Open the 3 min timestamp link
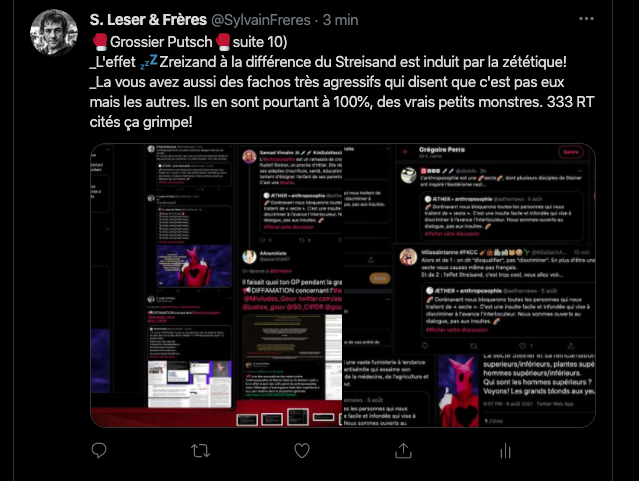 [340, 20]
